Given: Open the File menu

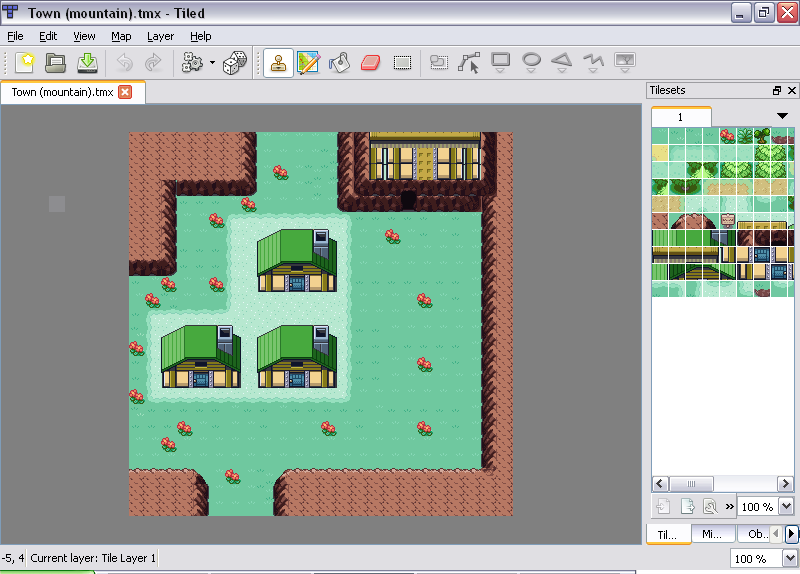Looking at the screenshot, I should (x=15, y=36).
